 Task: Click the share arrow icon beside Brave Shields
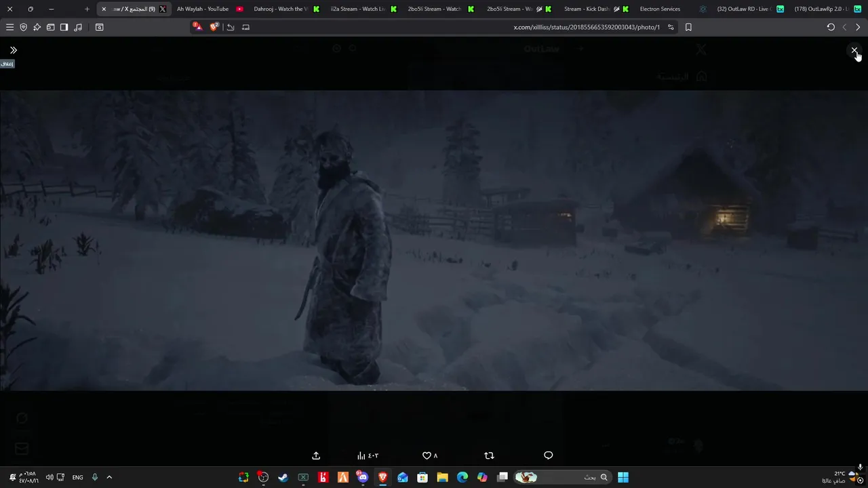231,27
